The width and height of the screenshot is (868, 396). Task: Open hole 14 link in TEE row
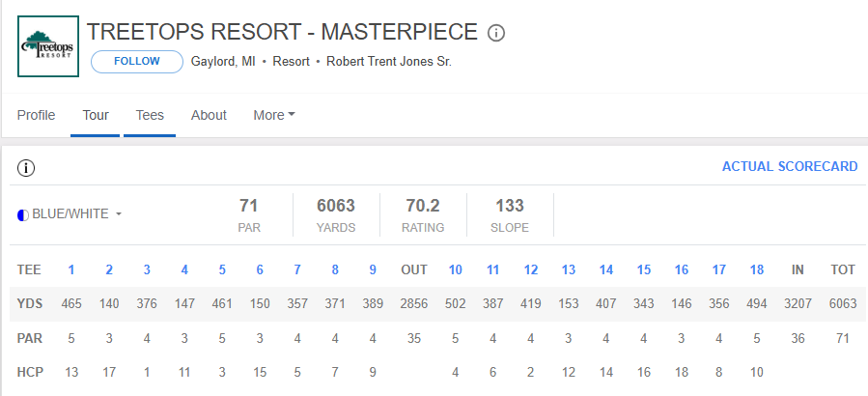[606, 269]
